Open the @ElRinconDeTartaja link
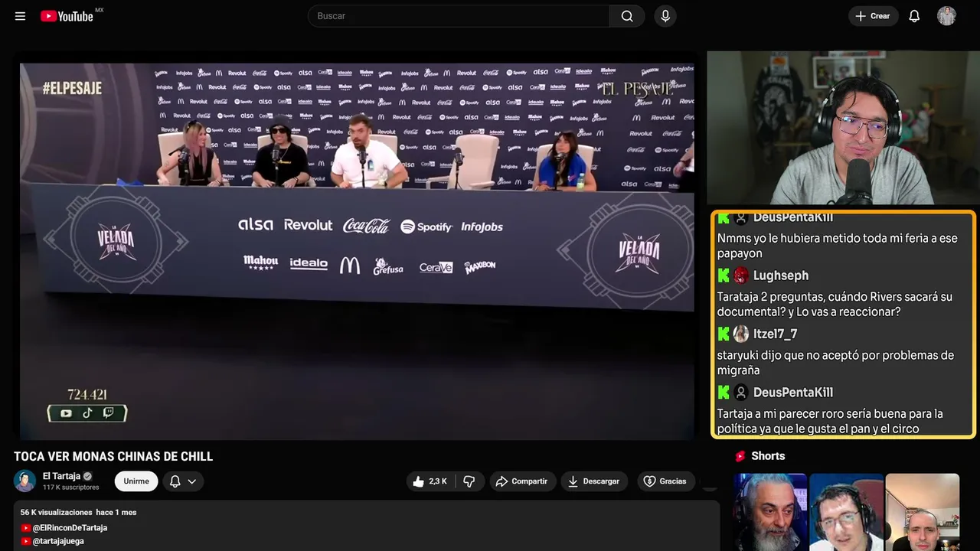This screenshot has width=980, height=551. point(70,528)
